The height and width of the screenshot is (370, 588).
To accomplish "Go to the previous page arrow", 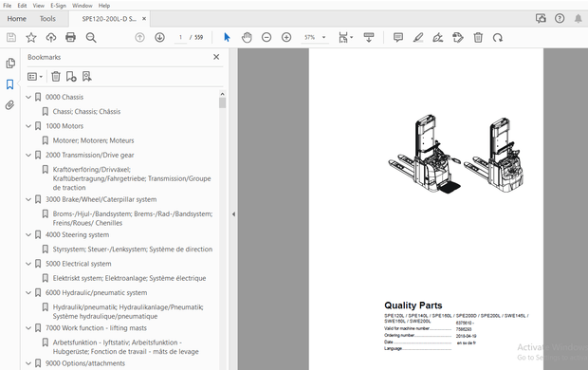I will (x=139, y=38).
